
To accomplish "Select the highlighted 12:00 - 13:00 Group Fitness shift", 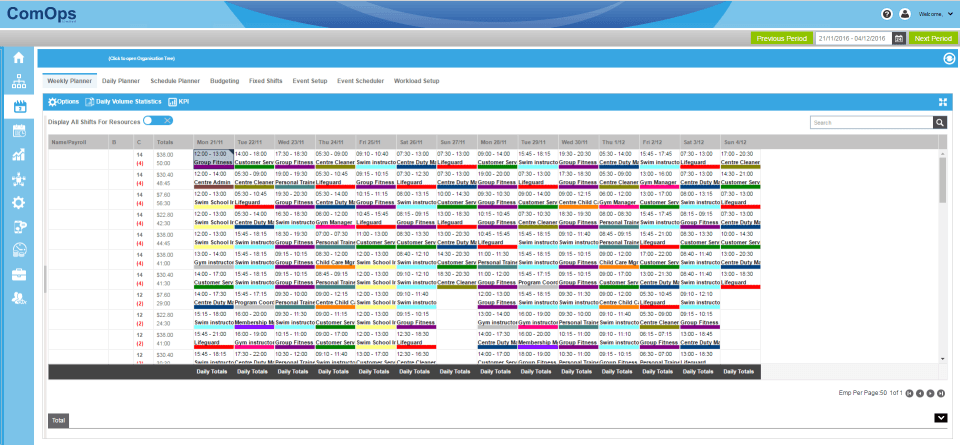I will [x=213, y=159].
